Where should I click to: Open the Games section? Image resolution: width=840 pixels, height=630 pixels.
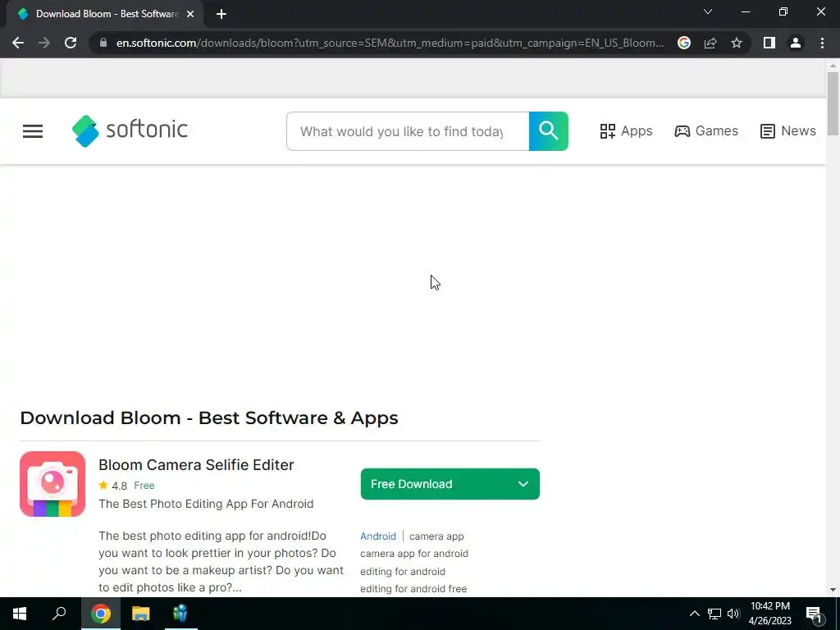(706, 131)
